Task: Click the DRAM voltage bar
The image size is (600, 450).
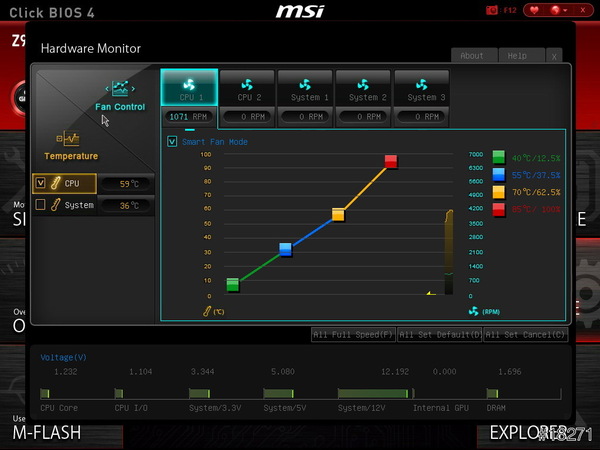Action: (x=492, y=393)
